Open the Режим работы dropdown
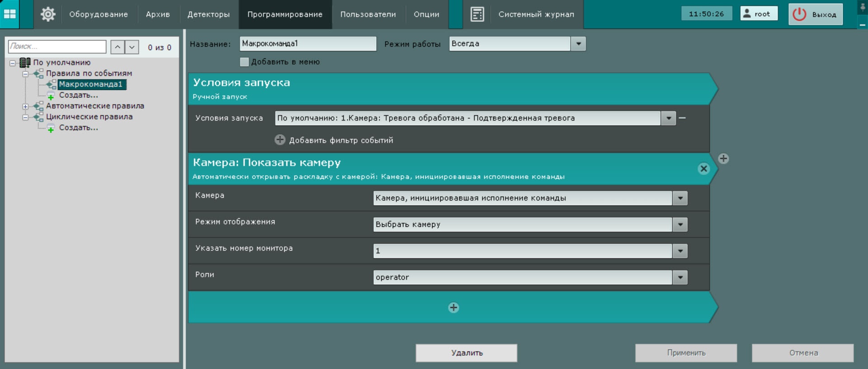Viewport: 868px width, 369px height. pyautogui.click(x=578, y=44)
